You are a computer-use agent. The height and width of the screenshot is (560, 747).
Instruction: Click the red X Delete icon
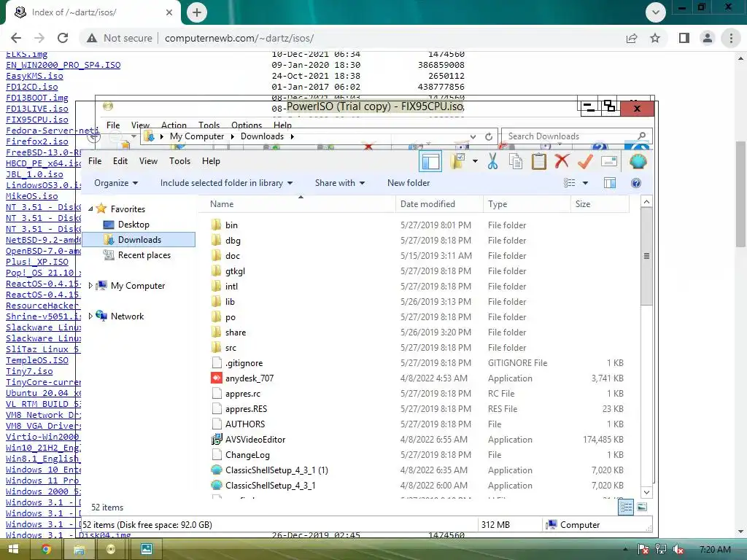pos(562,161)
